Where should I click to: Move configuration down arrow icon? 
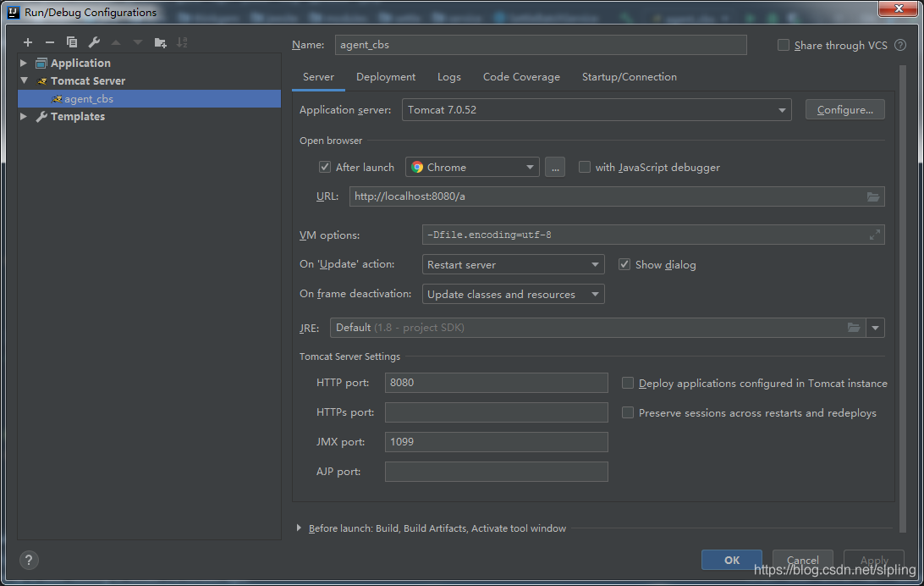[x=138, y=42]
